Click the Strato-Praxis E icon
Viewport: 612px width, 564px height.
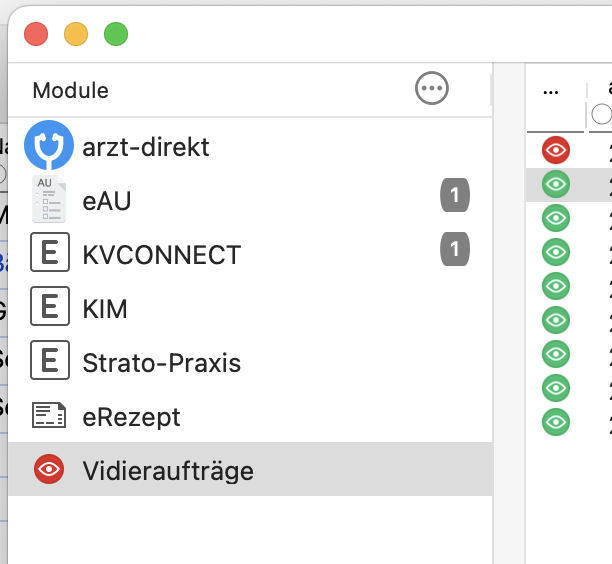50,360
